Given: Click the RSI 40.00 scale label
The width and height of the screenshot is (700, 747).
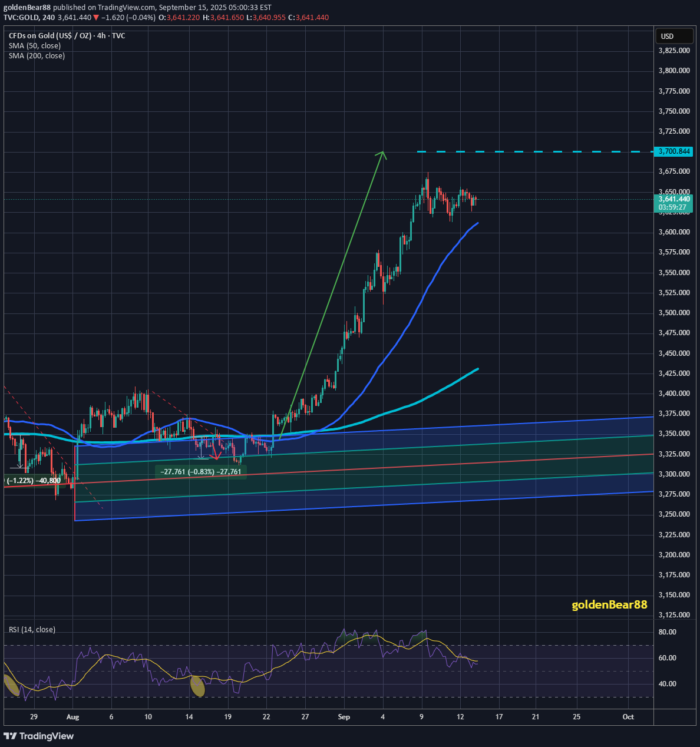Looking at the screenshot, I should [668, 684].
